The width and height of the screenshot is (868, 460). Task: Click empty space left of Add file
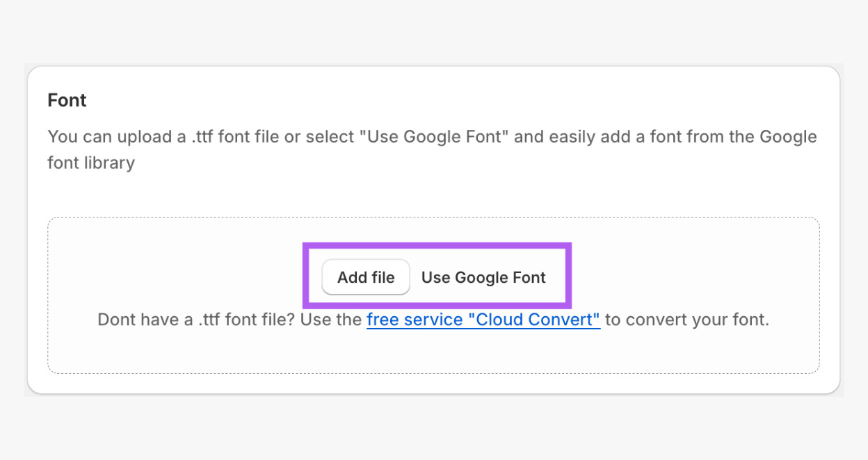coord(209,277)
